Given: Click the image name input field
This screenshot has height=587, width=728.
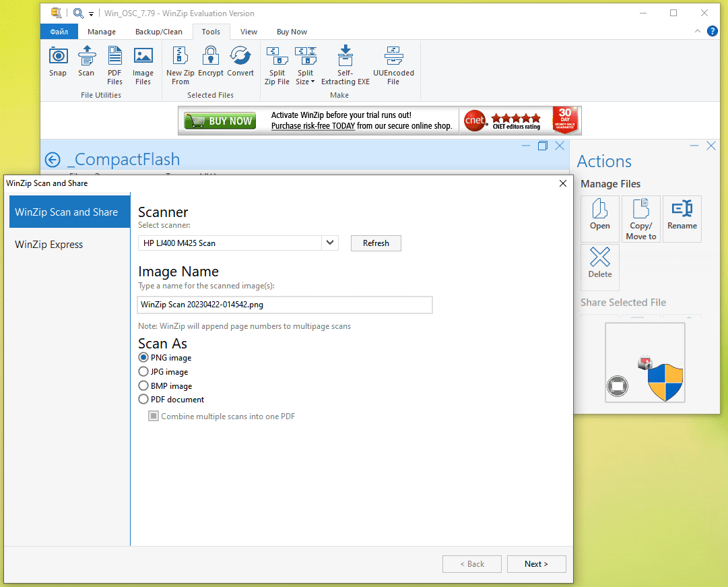Looking at the screenshot, I should tap(285, 305).
